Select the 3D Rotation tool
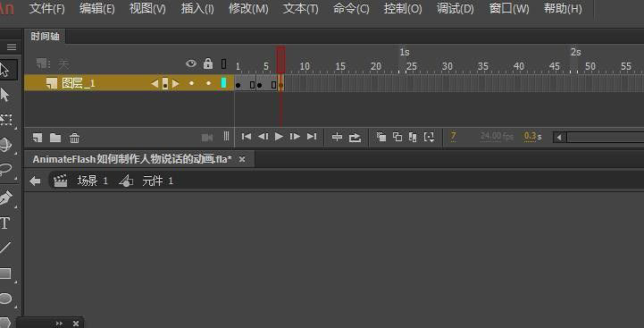The image size is (644, 328). 5,145
